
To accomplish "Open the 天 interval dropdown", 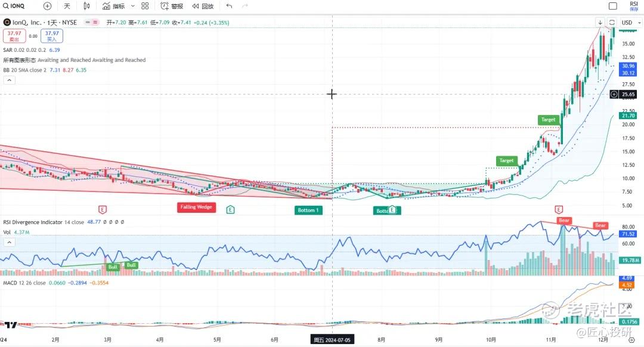I will [x=67, y=6].
